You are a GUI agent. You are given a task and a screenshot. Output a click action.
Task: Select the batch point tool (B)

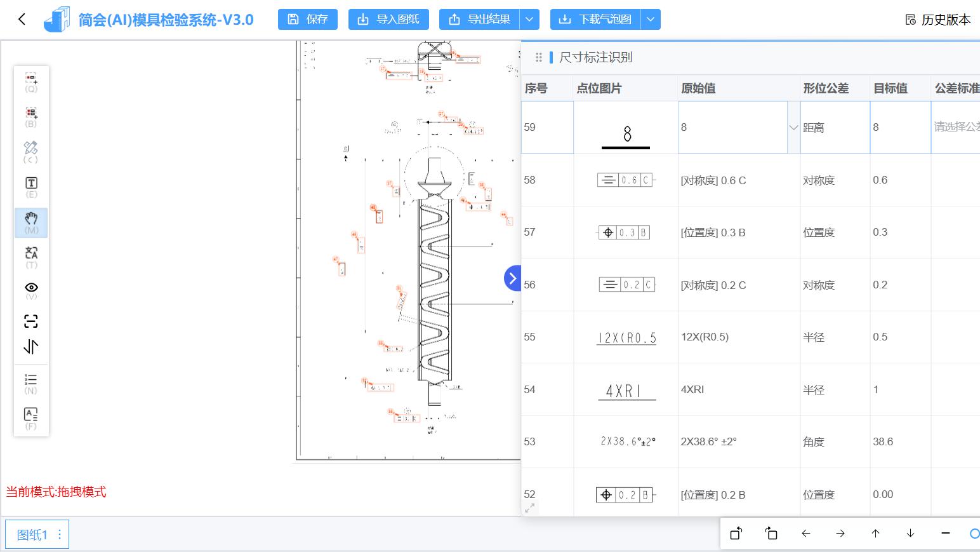click(x=31, y=117)
